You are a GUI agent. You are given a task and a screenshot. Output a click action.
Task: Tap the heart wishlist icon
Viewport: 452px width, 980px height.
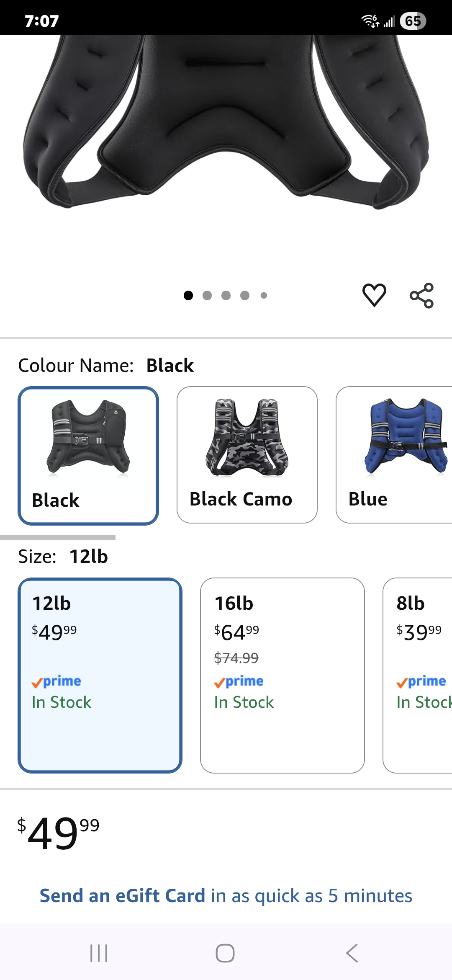click(x=374, y=295)
